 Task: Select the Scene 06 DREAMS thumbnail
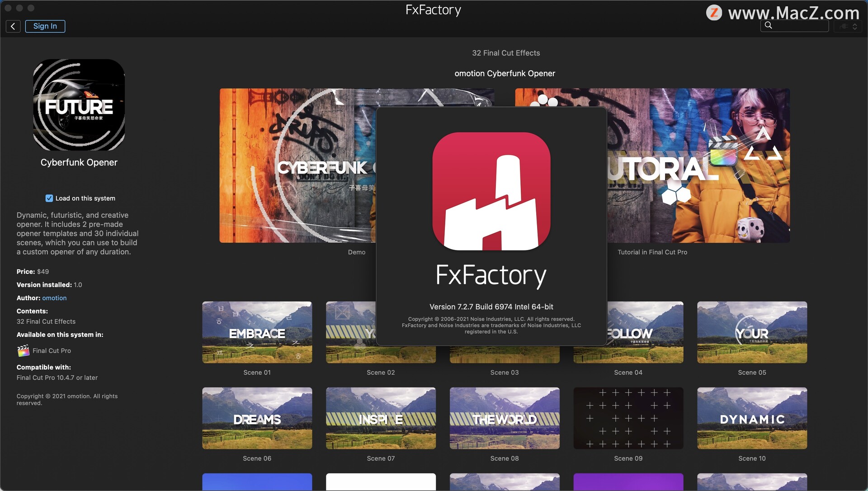257,418
